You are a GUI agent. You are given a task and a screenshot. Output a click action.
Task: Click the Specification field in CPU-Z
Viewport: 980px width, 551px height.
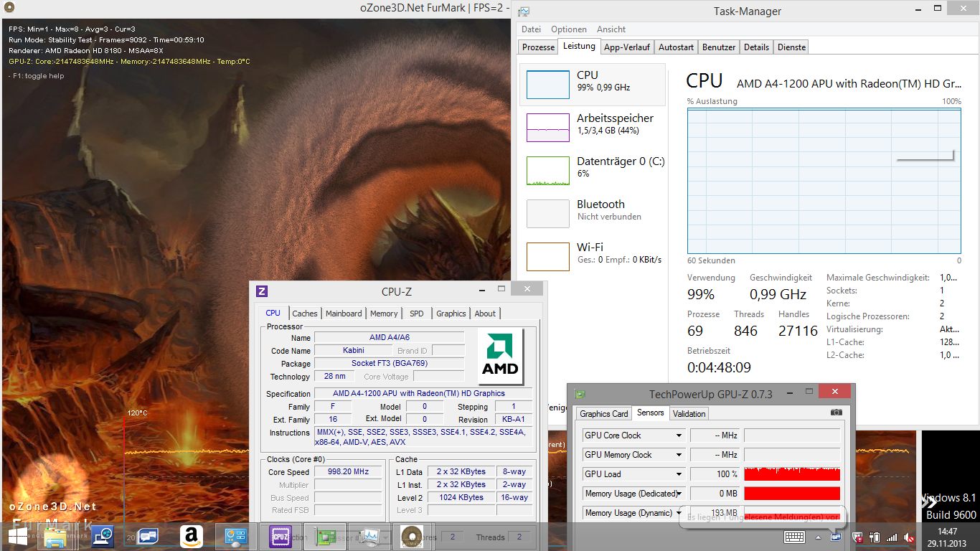click(x=423, y=393)
